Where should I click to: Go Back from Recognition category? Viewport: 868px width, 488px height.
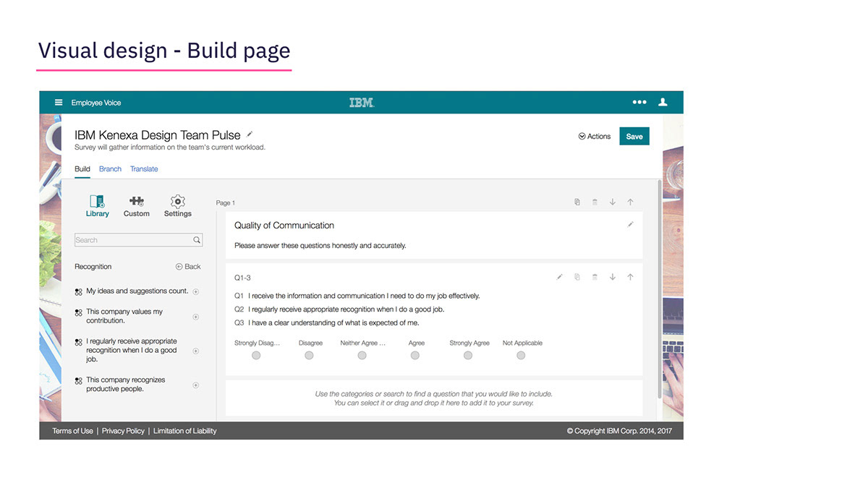[x=188, y=267]
